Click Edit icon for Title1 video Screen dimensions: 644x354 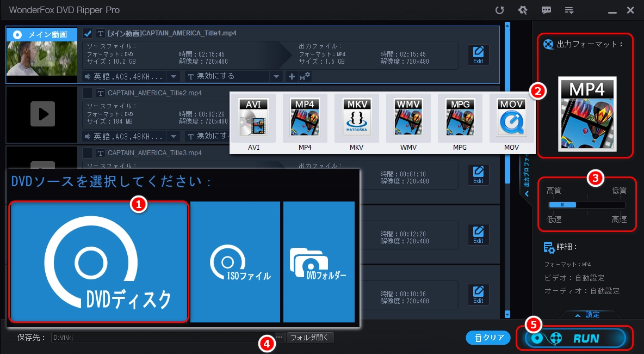(x=479, y=55)
